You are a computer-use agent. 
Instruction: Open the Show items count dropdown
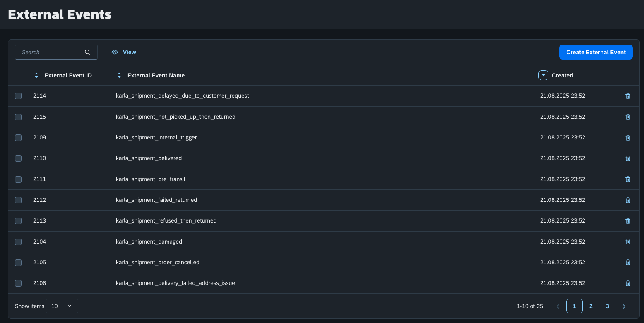[62, 306]
